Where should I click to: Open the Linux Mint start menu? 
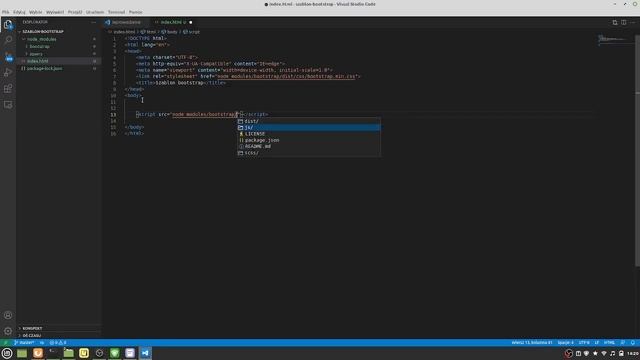click(x=7, y=353)
